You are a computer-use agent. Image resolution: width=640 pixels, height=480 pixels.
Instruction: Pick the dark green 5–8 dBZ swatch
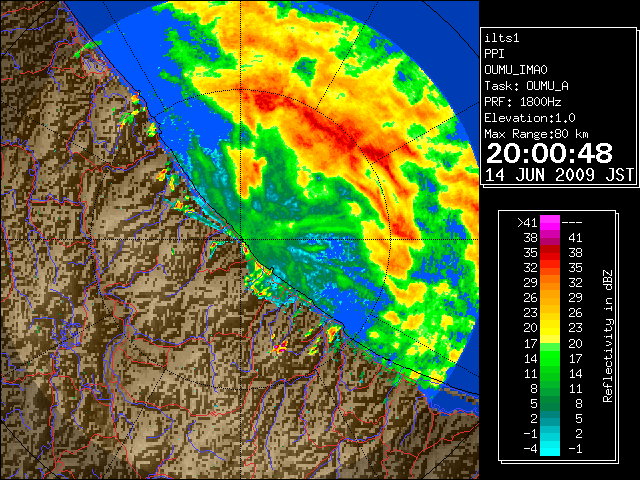click(550, 403)
